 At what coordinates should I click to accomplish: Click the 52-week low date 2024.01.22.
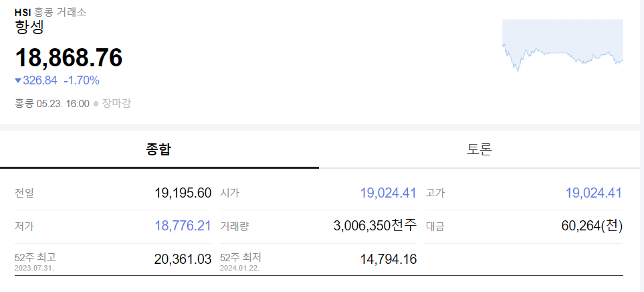pos(240,268)
